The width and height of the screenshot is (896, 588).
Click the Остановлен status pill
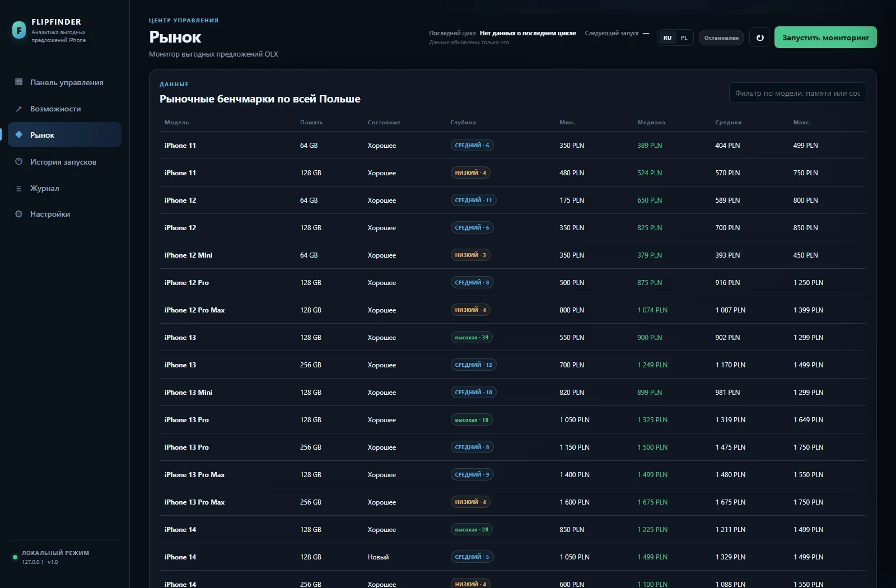coord(721,38)
